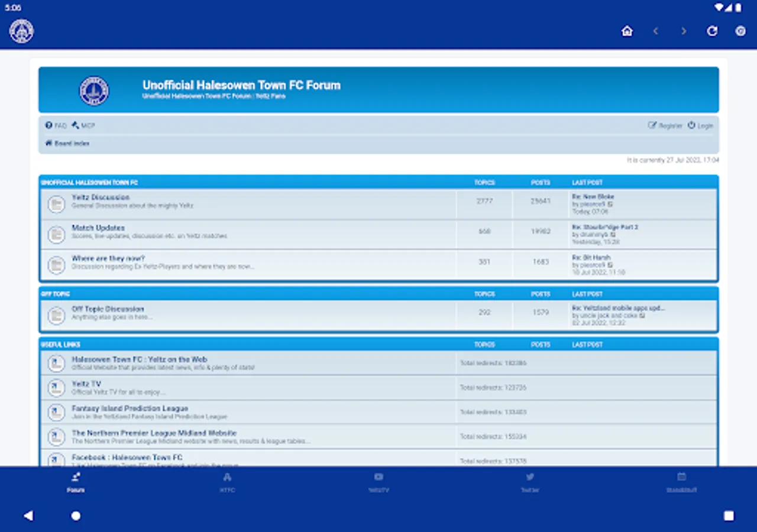Click the Where are they now forum icon

coord(56,265)
